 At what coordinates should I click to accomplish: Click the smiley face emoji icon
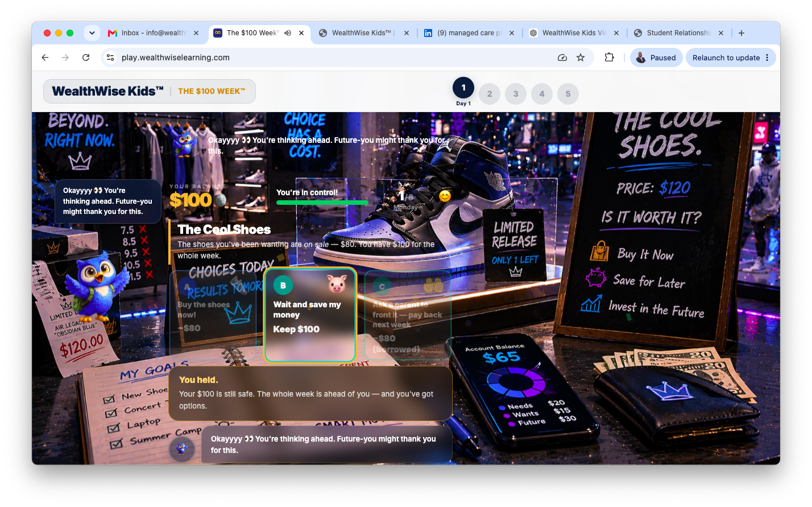(x=445, y=196)
